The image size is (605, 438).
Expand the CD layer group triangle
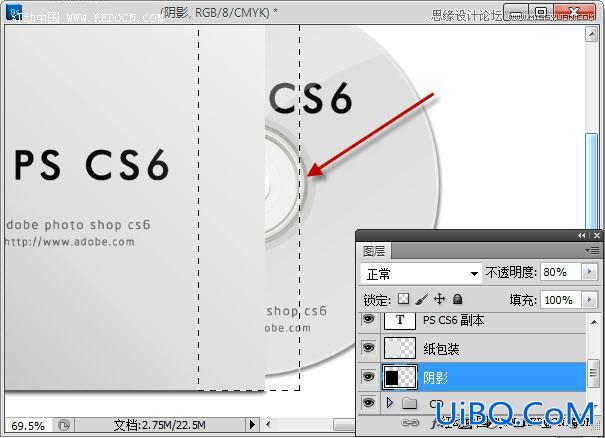tap(389, 403)
